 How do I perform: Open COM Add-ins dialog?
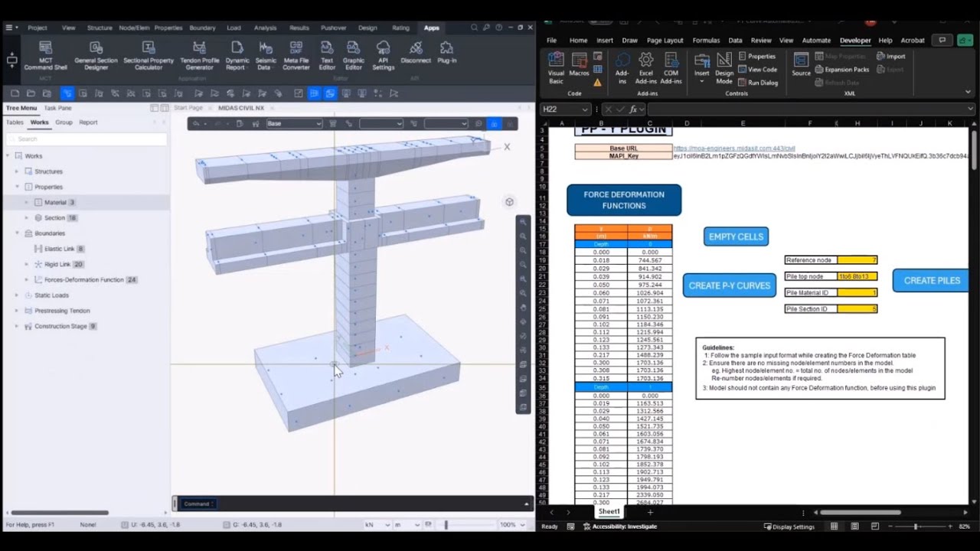coord(671,67)
